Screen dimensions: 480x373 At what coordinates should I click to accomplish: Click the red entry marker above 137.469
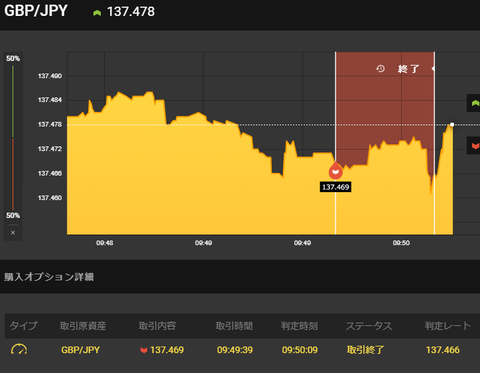click(336, 171)
